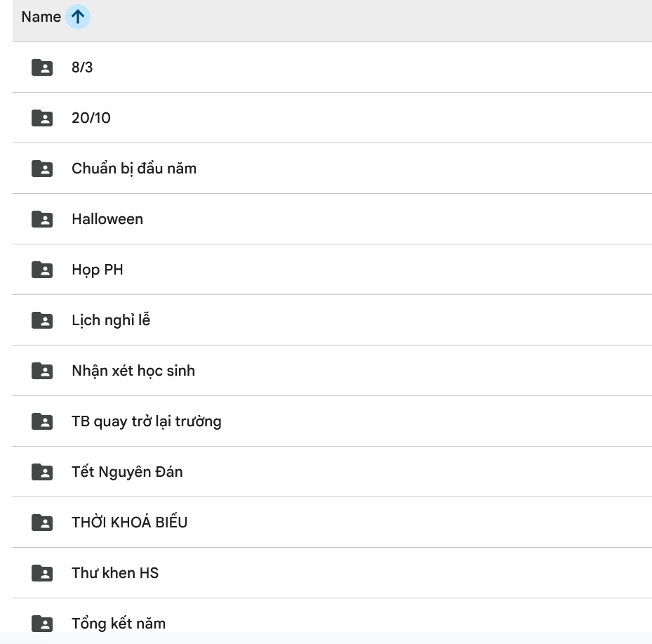The height and width of the screenshot is (644, 652).
Task: Click the folder icon for Tết Nguyên Đán
Action: point(42,472)
